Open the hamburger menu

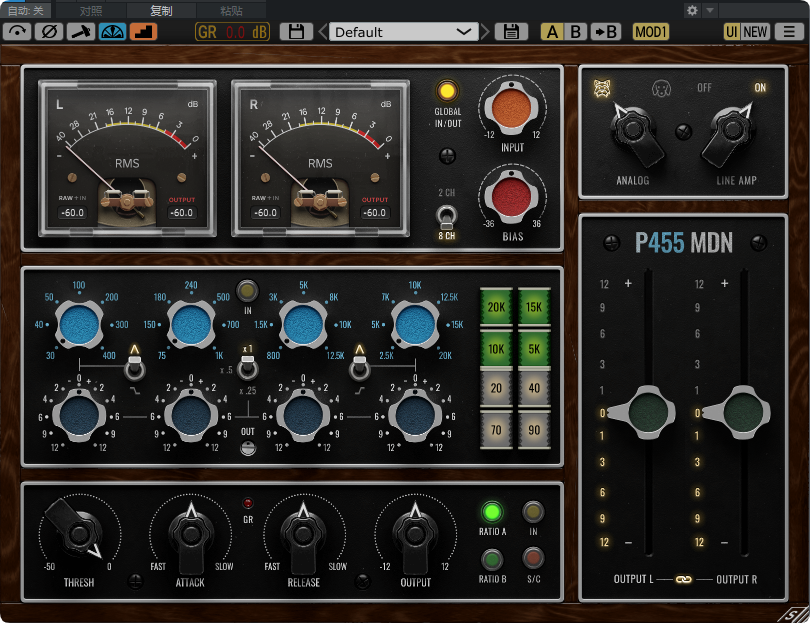coord(789,32)
